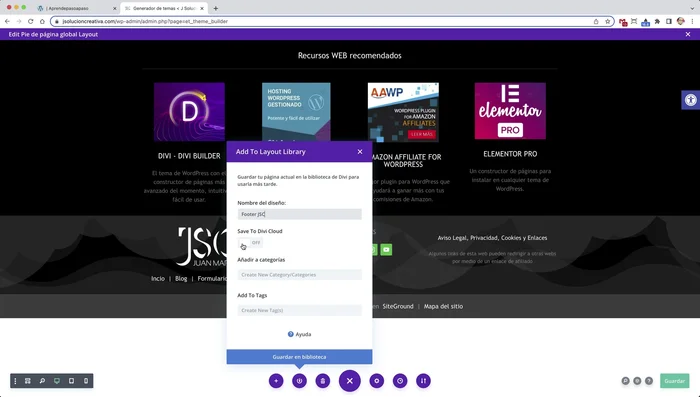Click share icon in address bar
Image resolution: width=700 pixels, height=397 pixels.
[596, 21]
